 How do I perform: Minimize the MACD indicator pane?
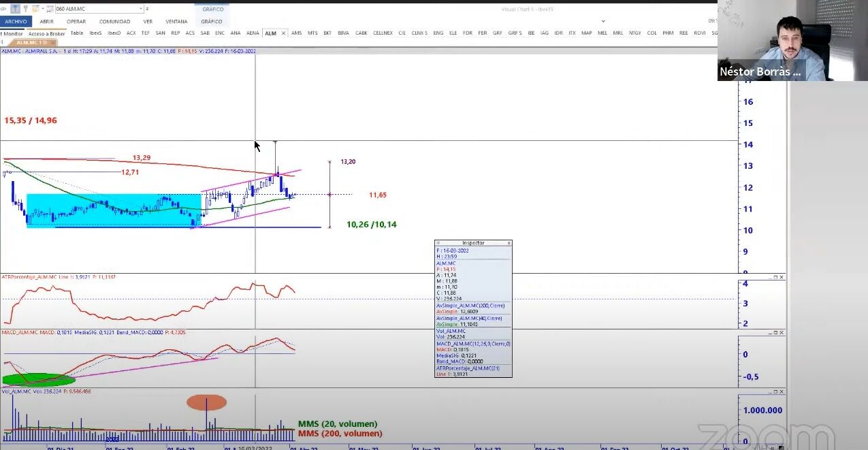pyautogui.click(x=769, y=333)
